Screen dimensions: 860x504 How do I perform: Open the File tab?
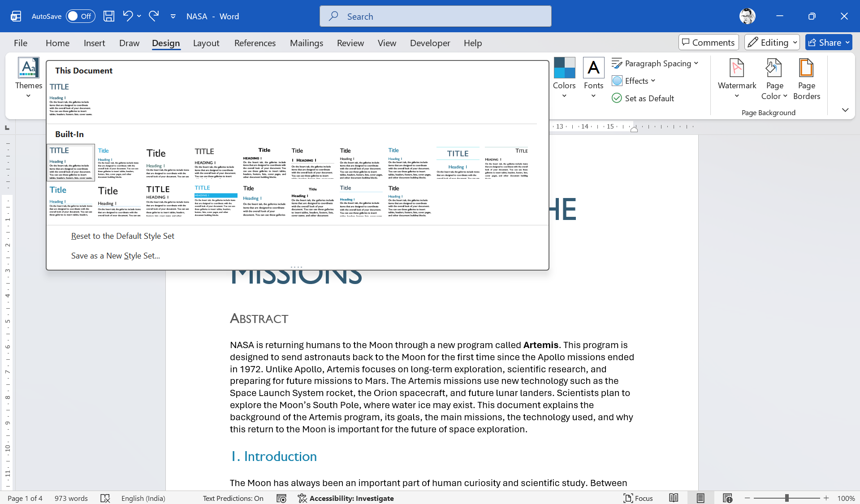pos(21,43)
